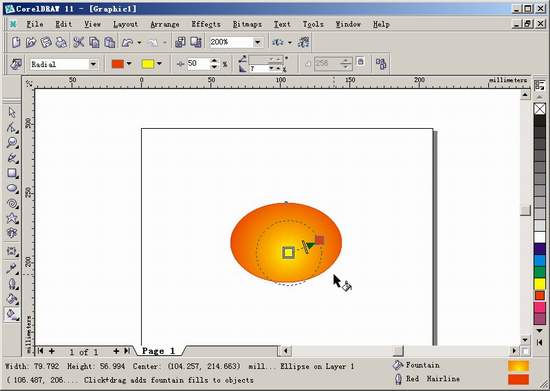Select the Rectangle tool

(12, 173)
